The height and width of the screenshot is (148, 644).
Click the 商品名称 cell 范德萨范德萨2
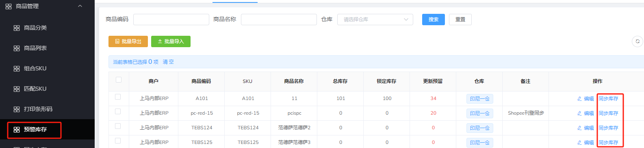pyautogui.click(x=294, y=128)
